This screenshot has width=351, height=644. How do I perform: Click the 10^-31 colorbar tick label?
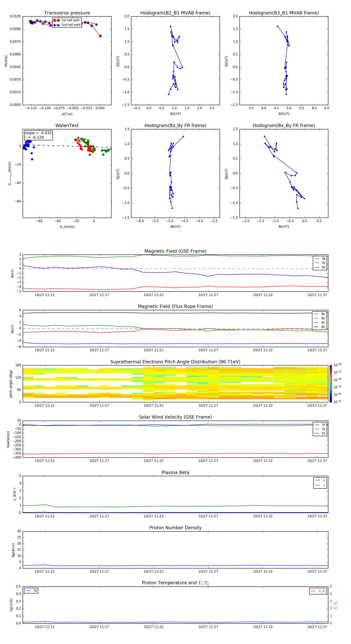tap(337, 402)
